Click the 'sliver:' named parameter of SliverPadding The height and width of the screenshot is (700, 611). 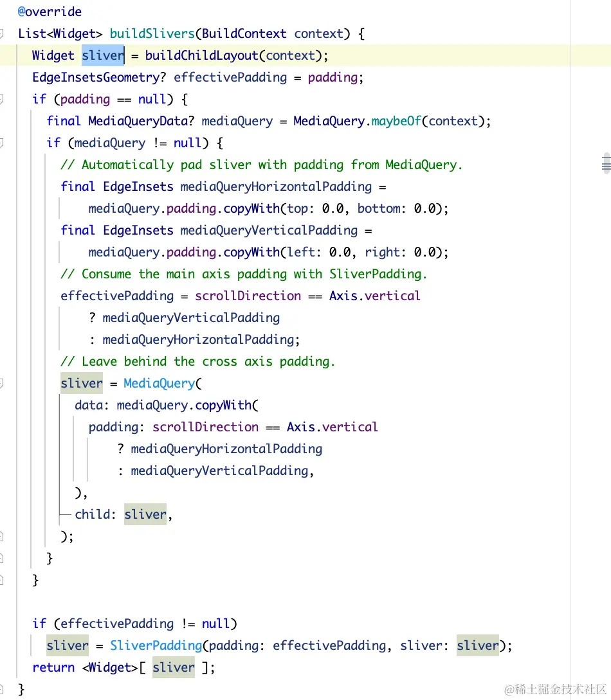click(x=424, y=645)
